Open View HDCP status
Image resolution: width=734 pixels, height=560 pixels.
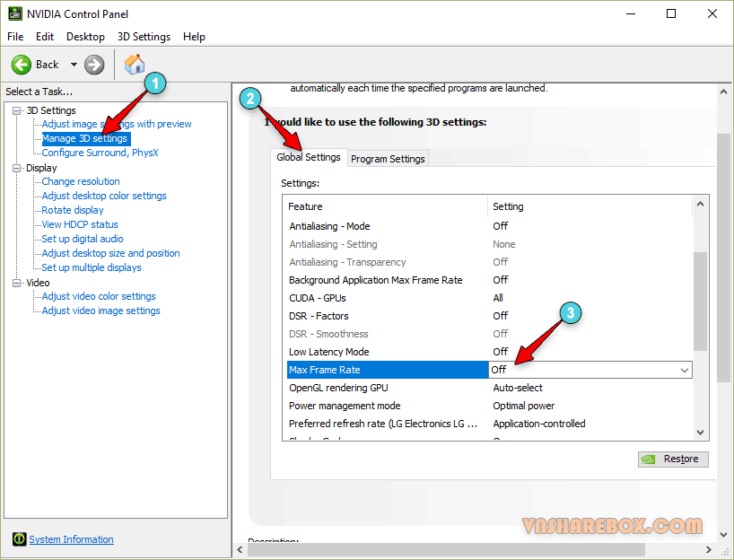pos(80,224)
